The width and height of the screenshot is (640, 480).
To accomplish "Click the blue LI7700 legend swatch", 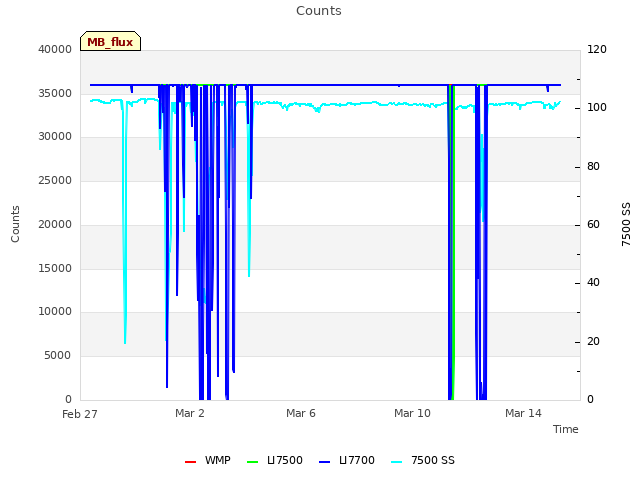I will tap(324, 462).
